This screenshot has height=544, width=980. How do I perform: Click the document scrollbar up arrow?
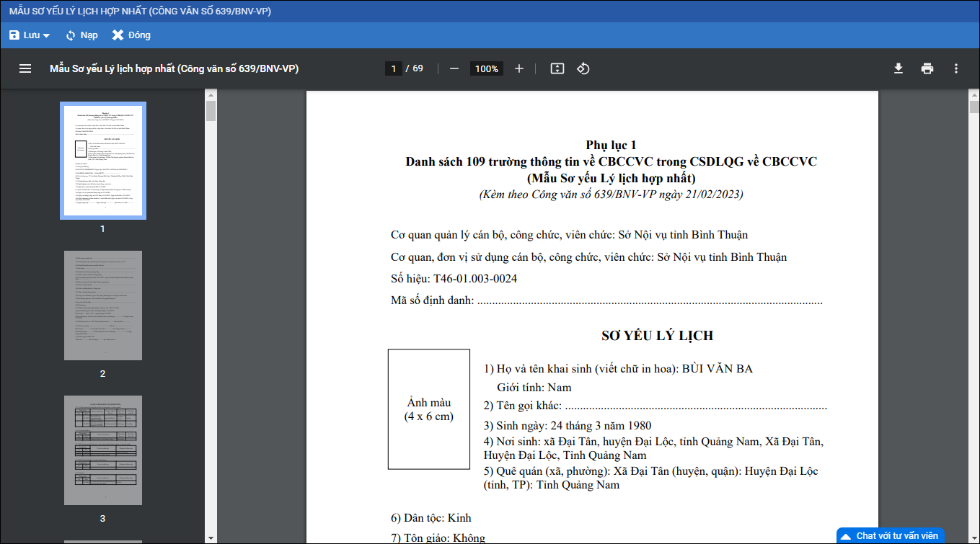(974, 95)
